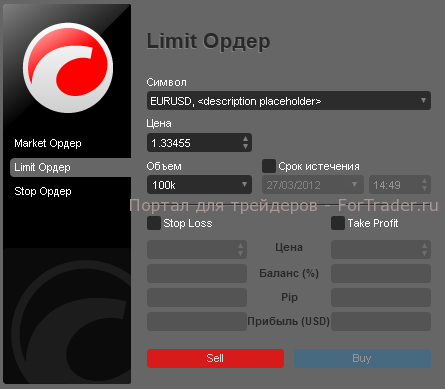Viewport: 445px width, 389px height.
Task: Click the Символ label
Action: click(x=166, y=82)
